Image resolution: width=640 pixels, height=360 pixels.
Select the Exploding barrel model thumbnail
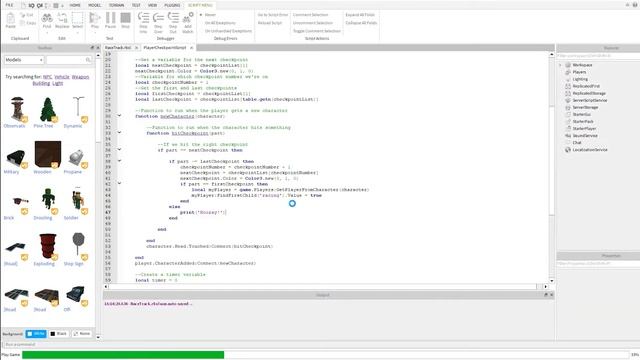[x=48, y=246]
